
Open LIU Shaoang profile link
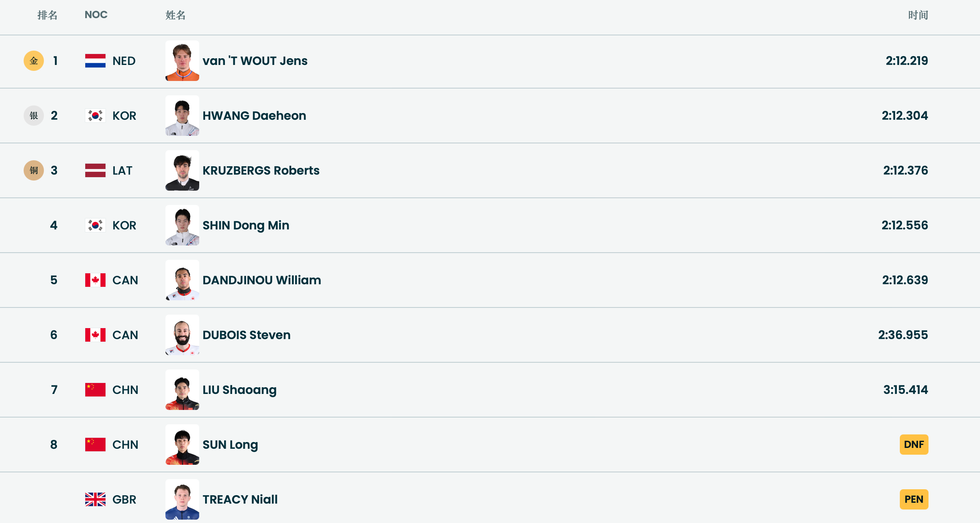click(239, 390)
